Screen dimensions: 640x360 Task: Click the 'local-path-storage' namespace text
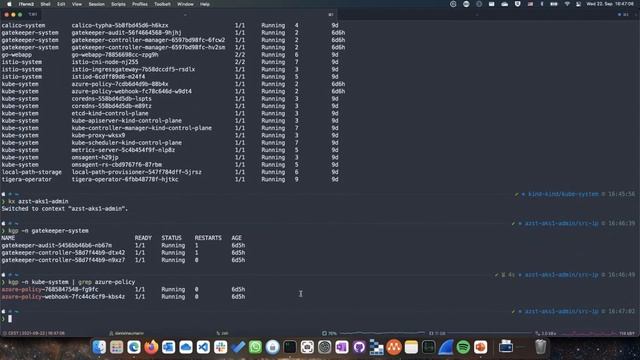click(x=31, y=172)
